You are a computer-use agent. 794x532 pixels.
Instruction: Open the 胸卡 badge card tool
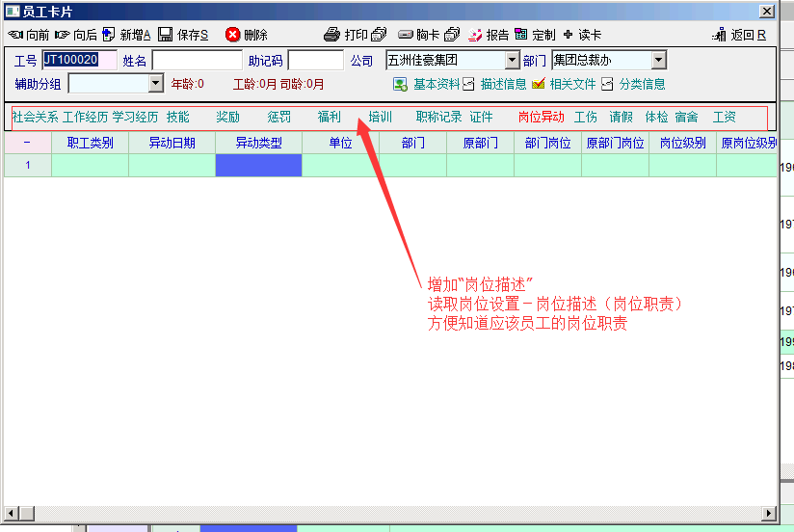406,35
